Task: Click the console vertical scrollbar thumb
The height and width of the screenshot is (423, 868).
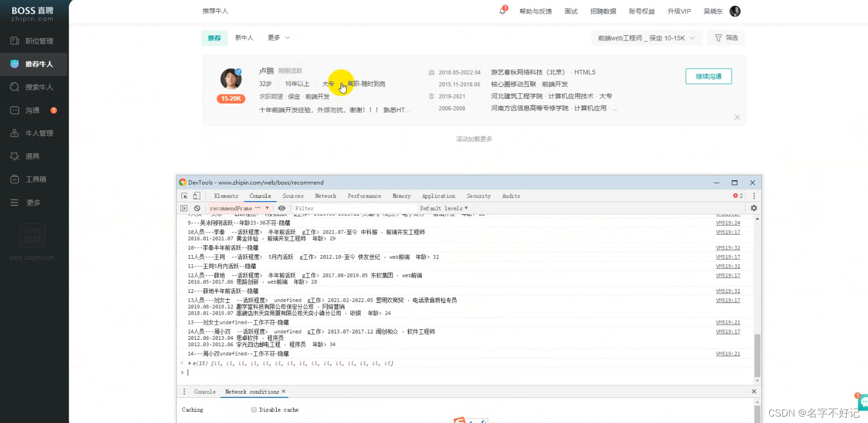Action: 757,355
